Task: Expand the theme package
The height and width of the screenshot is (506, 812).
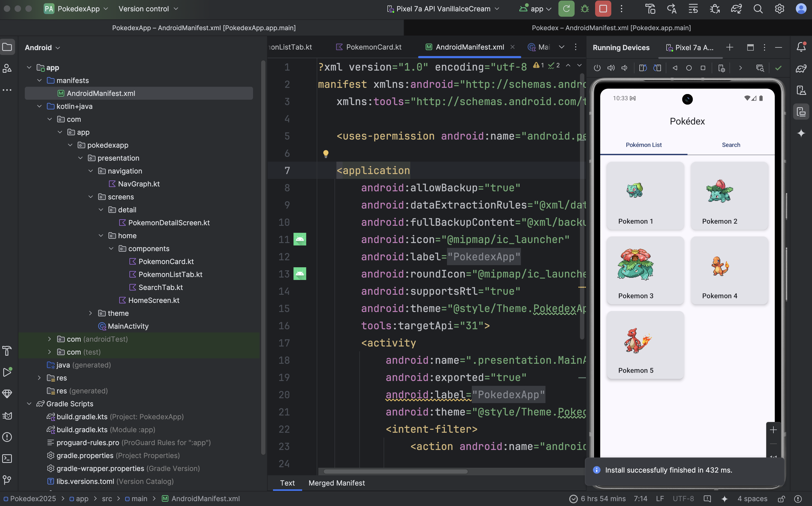Action: (x=90, y=313)
